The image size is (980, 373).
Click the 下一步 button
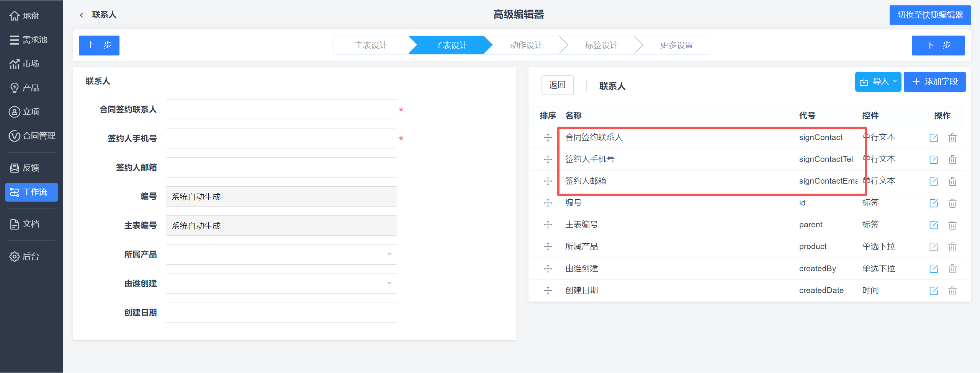938,45
